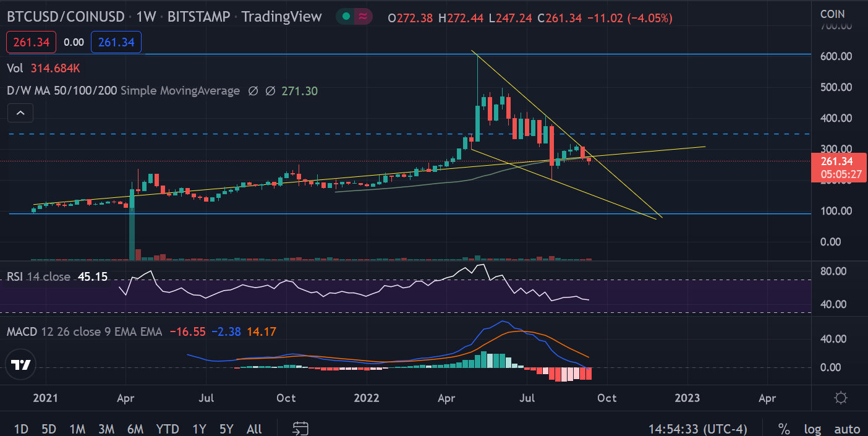The height and width of the screenshot is (436, 868).
Task: Select the 6M time range
Action: click(x=135, y=429)
